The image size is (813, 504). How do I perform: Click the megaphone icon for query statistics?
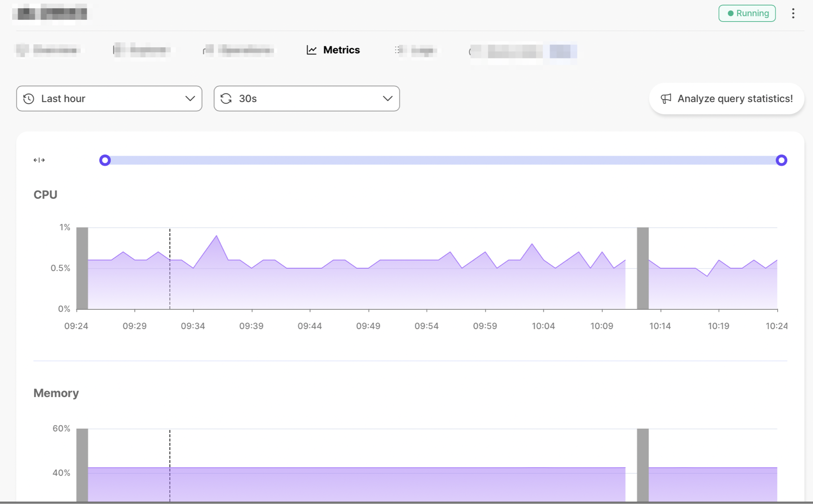pos(666,98)
